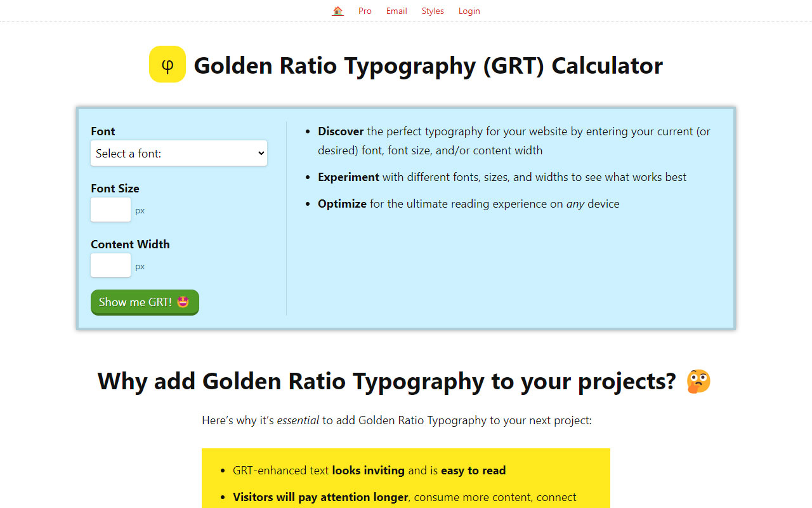Image resolution: width=812 pixels, height=508 pixels.
Task: Click the Email nav item
Action: 396,11
